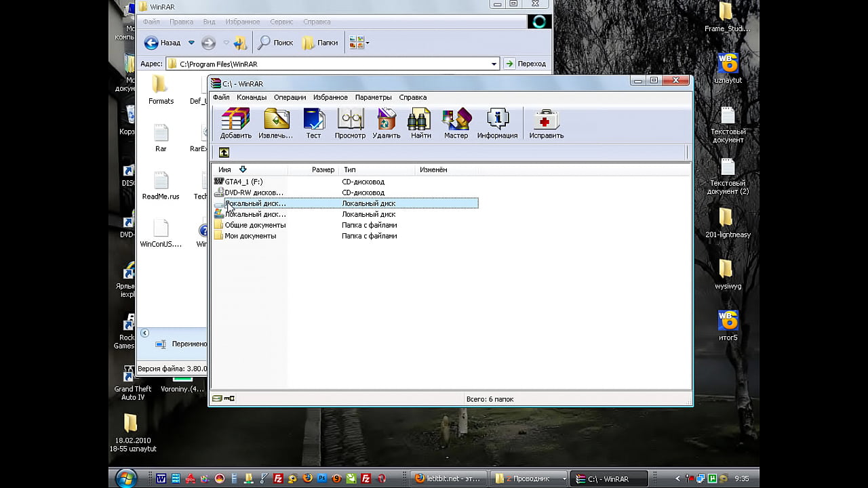Viewport: 868px width, 488px height.
Task: Show archive Информация (Info) icon
Action: point(497,123)
